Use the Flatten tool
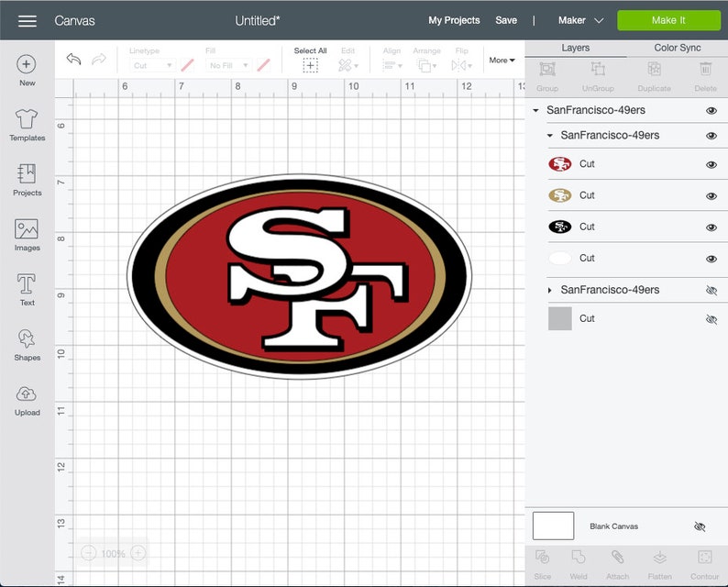Screen dimensions: 728x587 pyautogui.click(x=660, y=565)
